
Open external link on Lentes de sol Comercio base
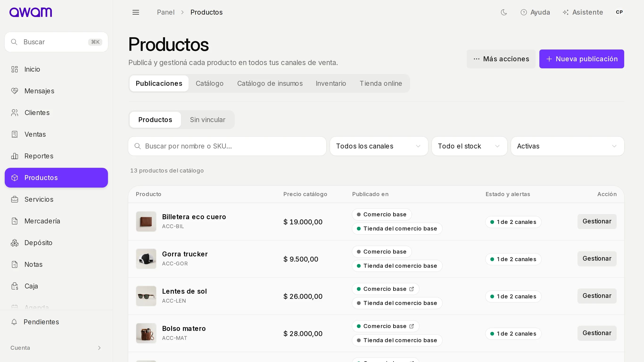coord(412,289)
